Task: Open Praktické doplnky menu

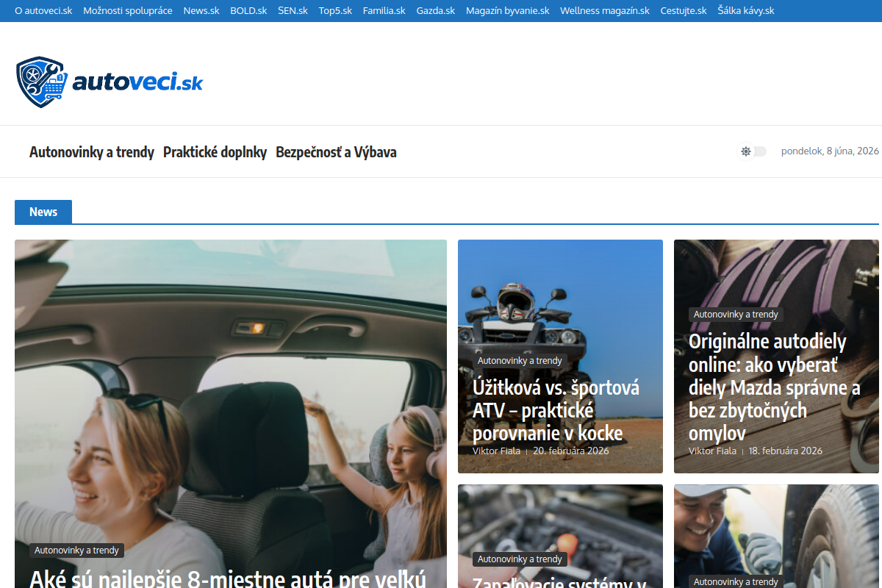Action: [x=215, y=152]
